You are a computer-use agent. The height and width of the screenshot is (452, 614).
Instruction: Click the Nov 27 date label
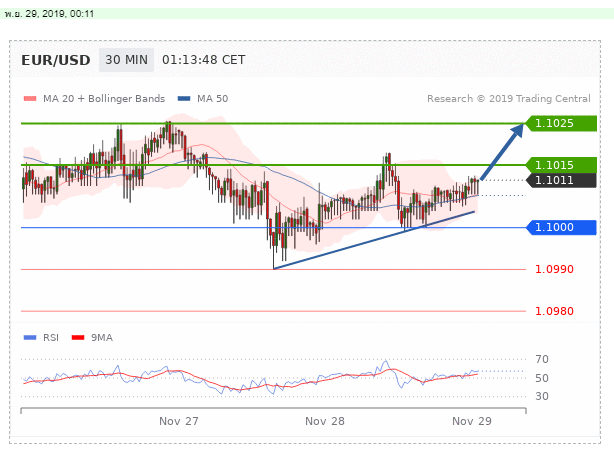click(179, 421)
